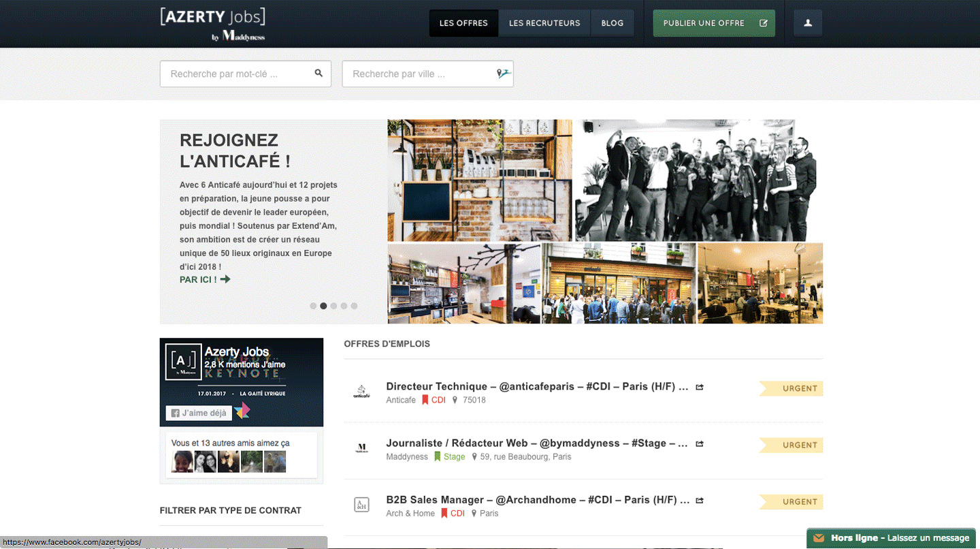Click the Maddyness company logo in listing
This screenshot has height=549, width=980.
[361, 448]
